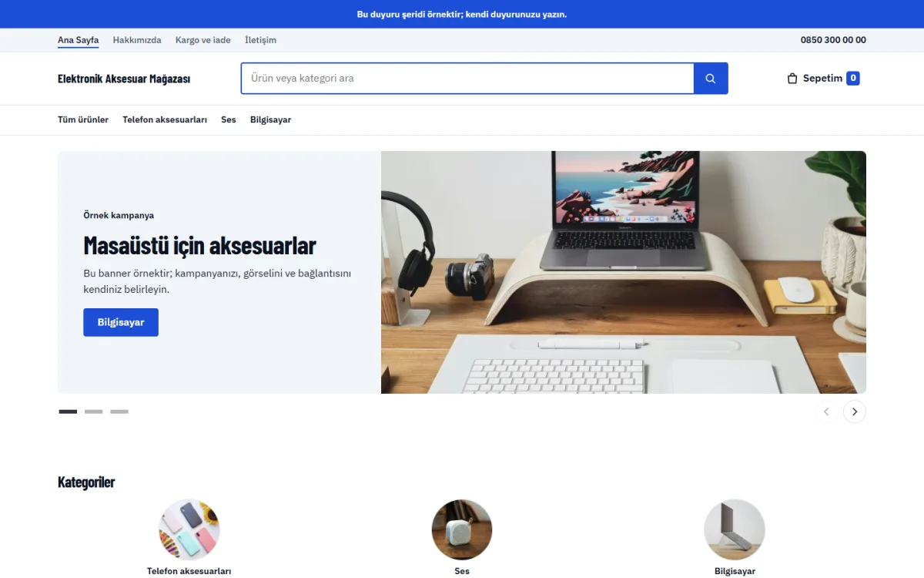This screenshot has width=924, height=578.
Task: Click the Elektronik Aksesuar Mağazası store logo
Action: [124, 79]
